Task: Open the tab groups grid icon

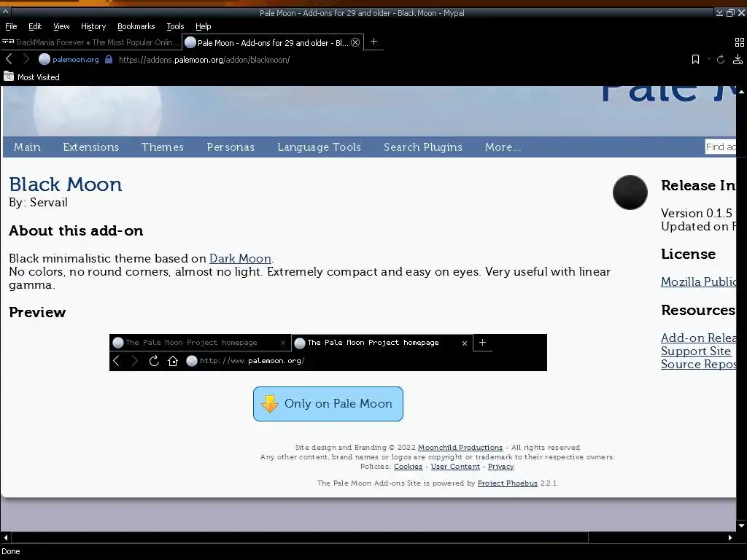Action: [x=740, y=42]
